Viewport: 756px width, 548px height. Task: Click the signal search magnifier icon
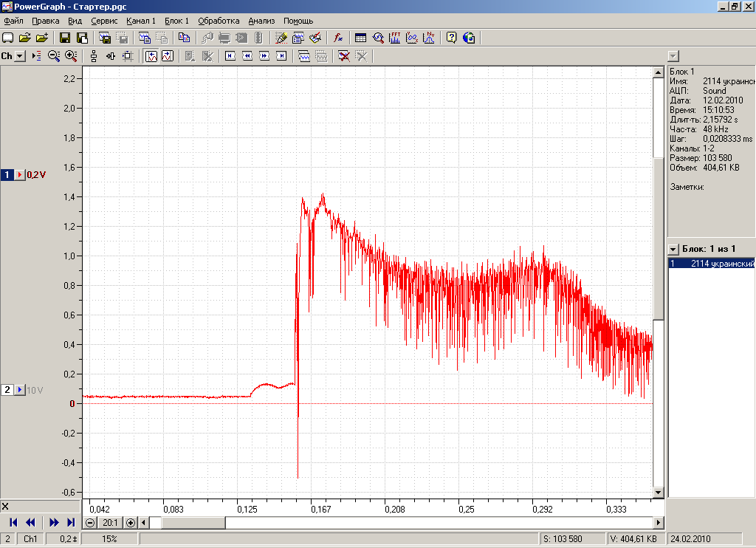377,38
